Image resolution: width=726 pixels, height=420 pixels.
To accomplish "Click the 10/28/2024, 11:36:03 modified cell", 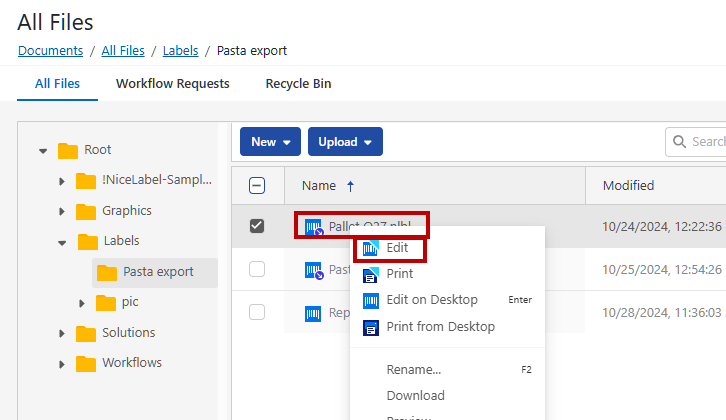I will click(x=662, y=313).
